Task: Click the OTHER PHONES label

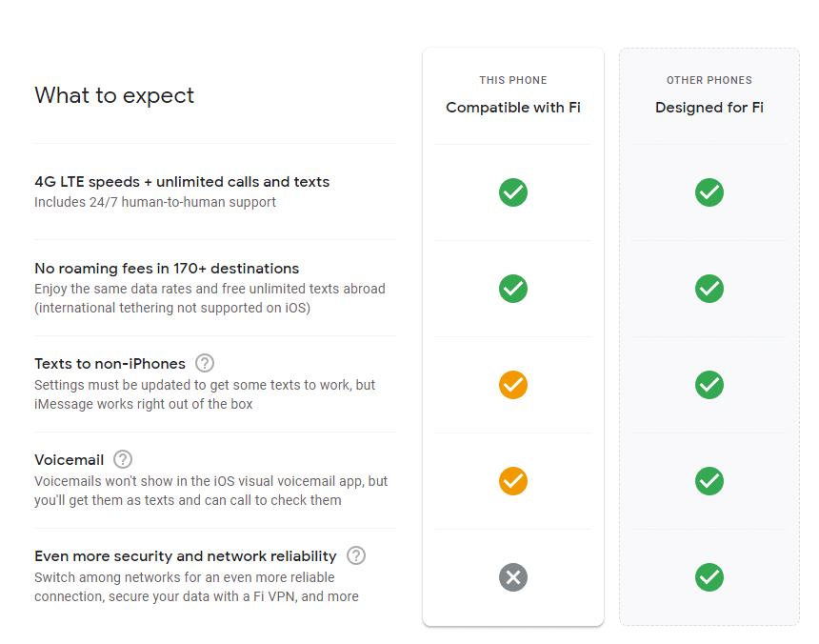Action: 709,80
